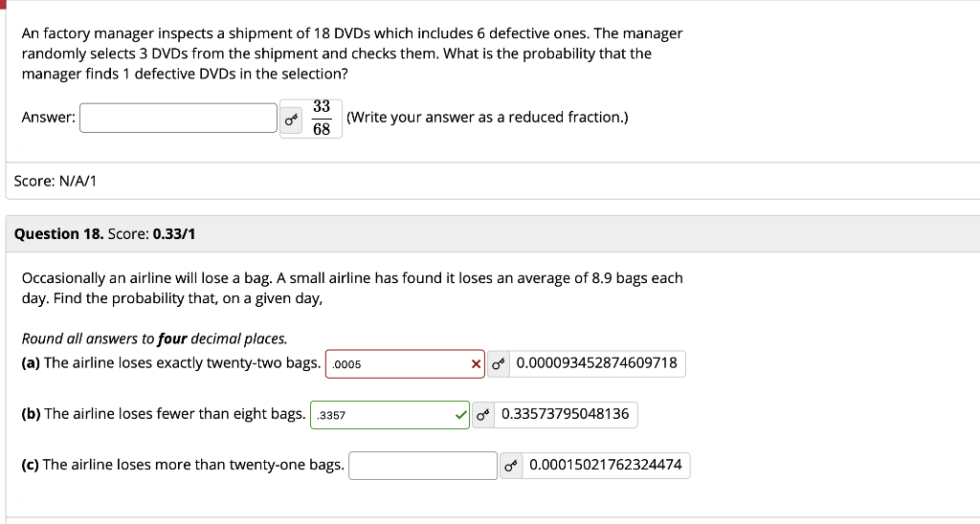This screenshot has width=980, height=524.
Task: Click 'Round all answers to four decimal places.'
Action: click(154, 338)
